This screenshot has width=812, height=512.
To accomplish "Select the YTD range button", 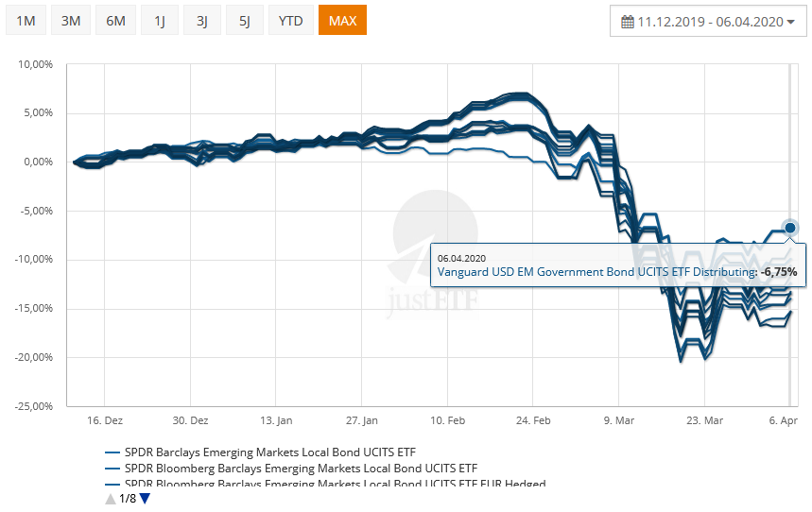I will point(291,20).
